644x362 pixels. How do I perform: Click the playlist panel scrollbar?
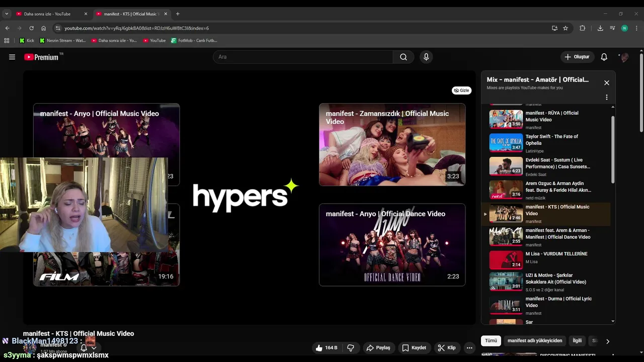coord(613,149)
